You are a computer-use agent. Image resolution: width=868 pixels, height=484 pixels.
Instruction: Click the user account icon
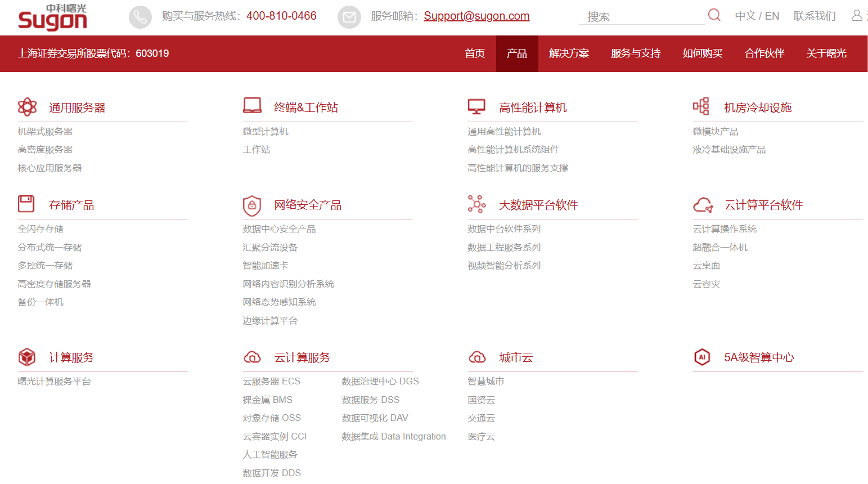[x=857, y=16]
